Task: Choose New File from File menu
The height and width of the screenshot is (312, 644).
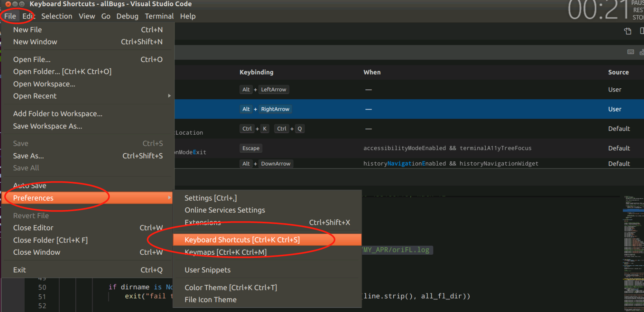Action: click(88, 30)
